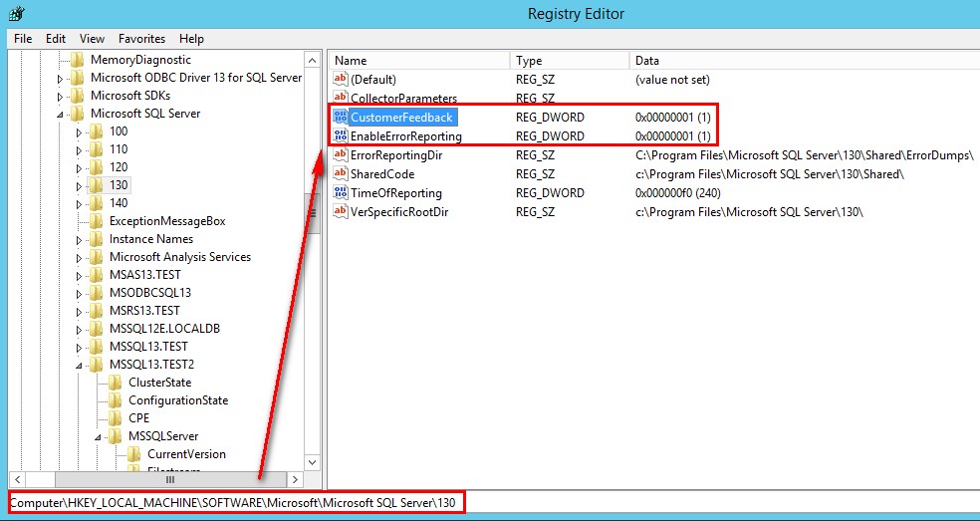Expand the 100 key
This screenshot has width=980, height=521.
pos(79,132)
